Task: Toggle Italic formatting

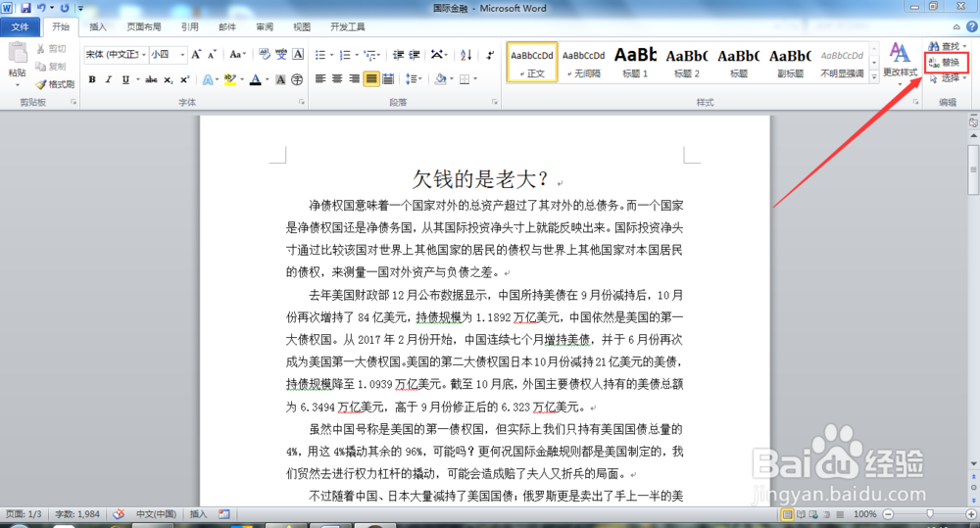Action: point(109,79)
